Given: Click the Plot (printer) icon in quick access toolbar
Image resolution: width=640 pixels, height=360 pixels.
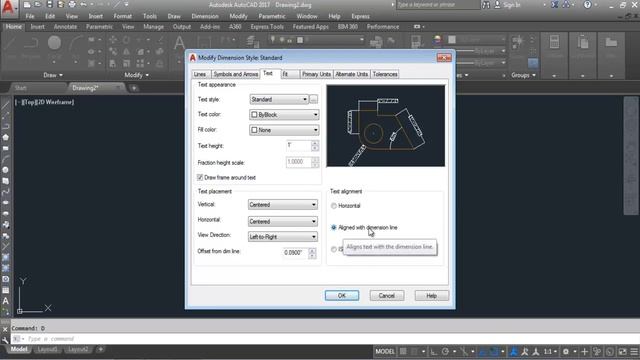Looking at the screenshot, I should click(x=72, y=5).
